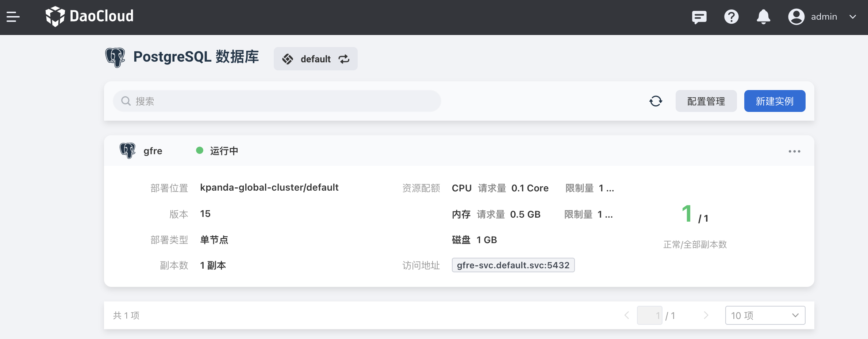Open the messages chat icon
This screenshot has height=339, width=868.
point(699,17)
